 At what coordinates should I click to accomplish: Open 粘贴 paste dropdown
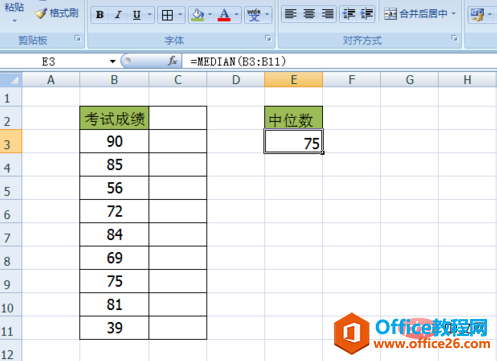pyautogui.click(x=14, y=21)
